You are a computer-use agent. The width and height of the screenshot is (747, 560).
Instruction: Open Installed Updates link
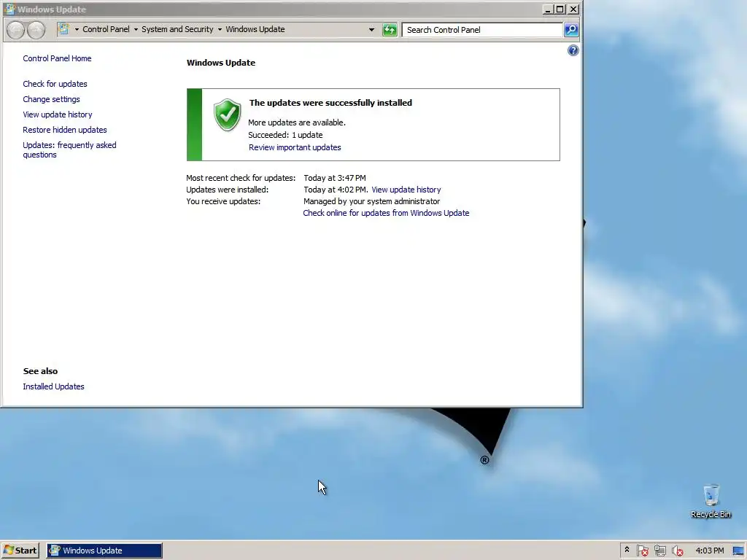pos(53,386)
